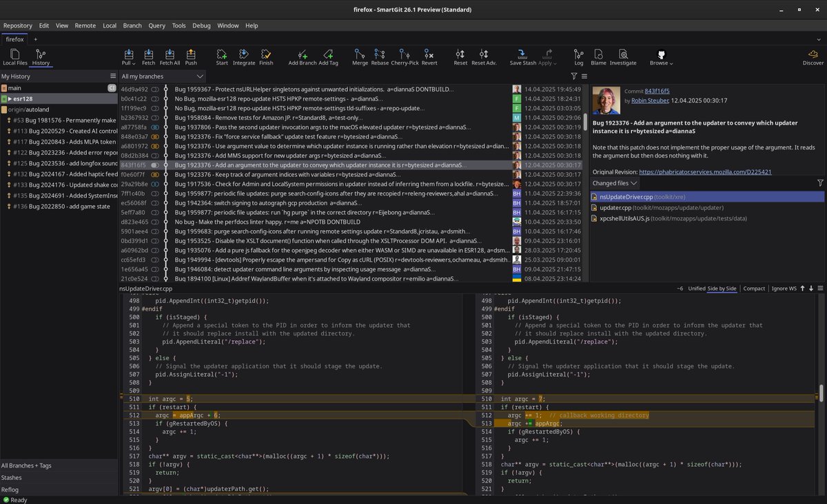
Task: Open the Repository menu
Action: [x=18, y=25]
